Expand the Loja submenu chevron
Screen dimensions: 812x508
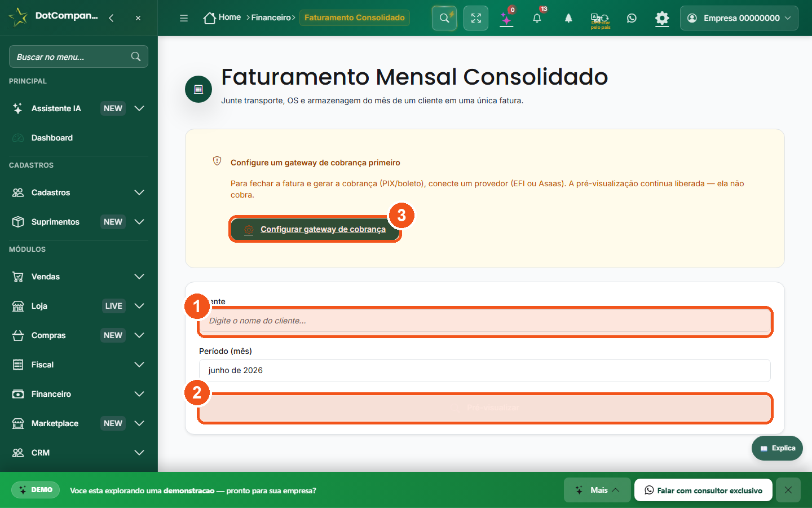click(x=139, y=306)
